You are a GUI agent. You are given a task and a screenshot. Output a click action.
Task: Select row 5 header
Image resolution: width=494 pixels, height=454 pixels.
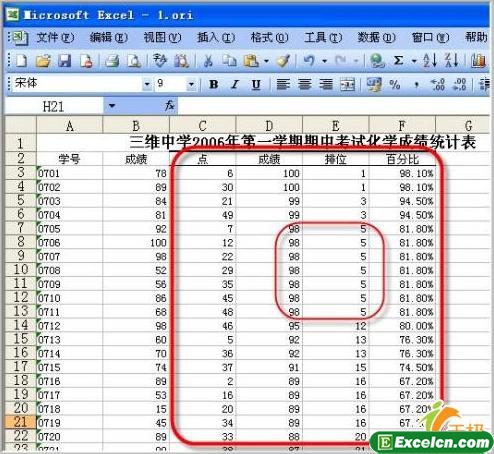tap(20, 201)
